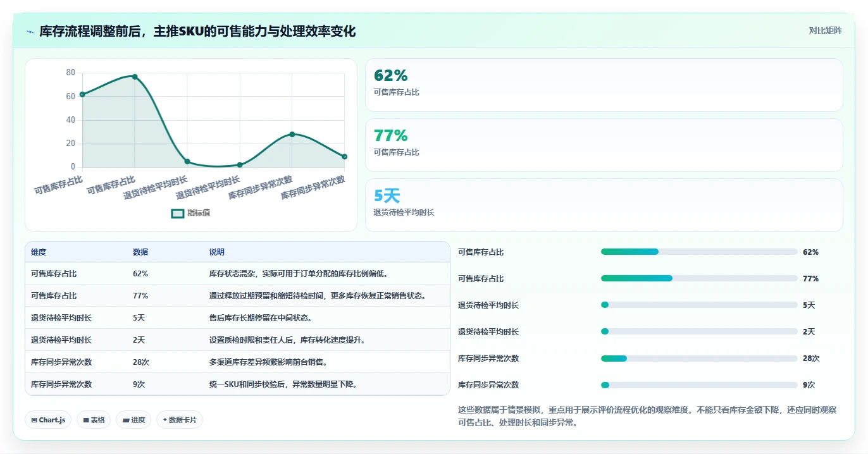The height and width of the screenshot is (454, 868).
Task: Click the chart data point at the 28 peak
Action: (x=292, y=134)
